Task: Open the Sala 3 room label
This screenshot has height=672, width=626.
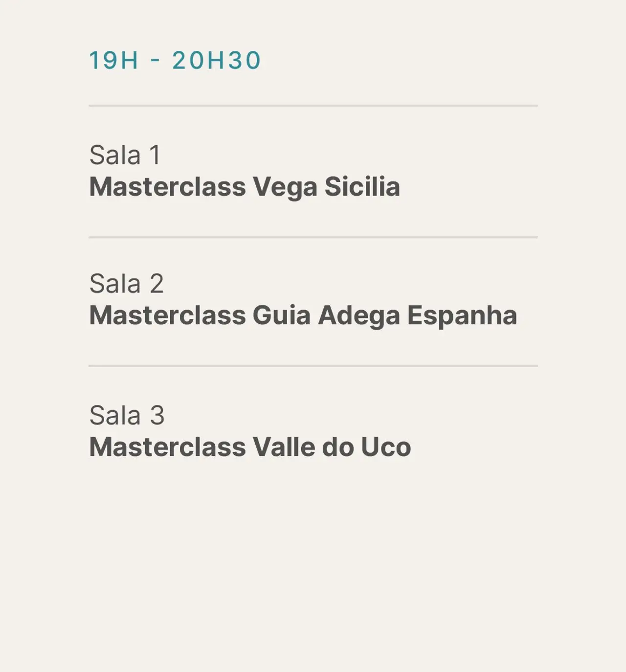Action: [x=127, y=415]
